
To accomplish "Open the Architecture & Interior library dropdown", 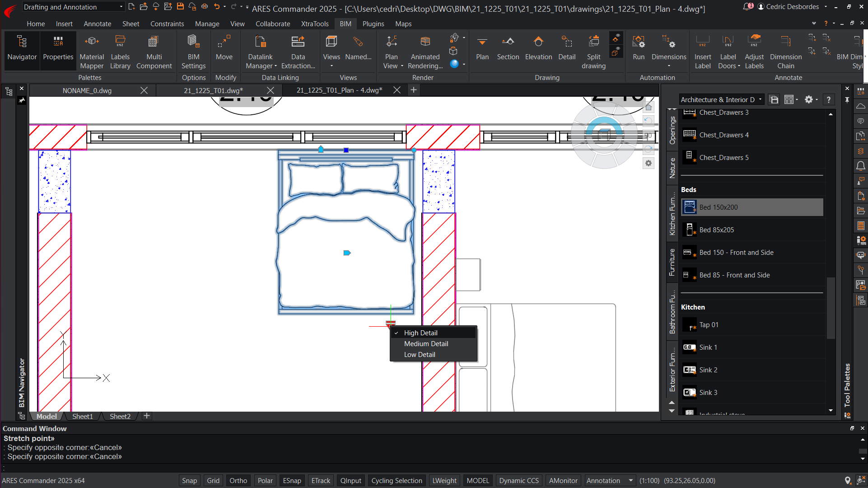I will [x=722, y=99].
